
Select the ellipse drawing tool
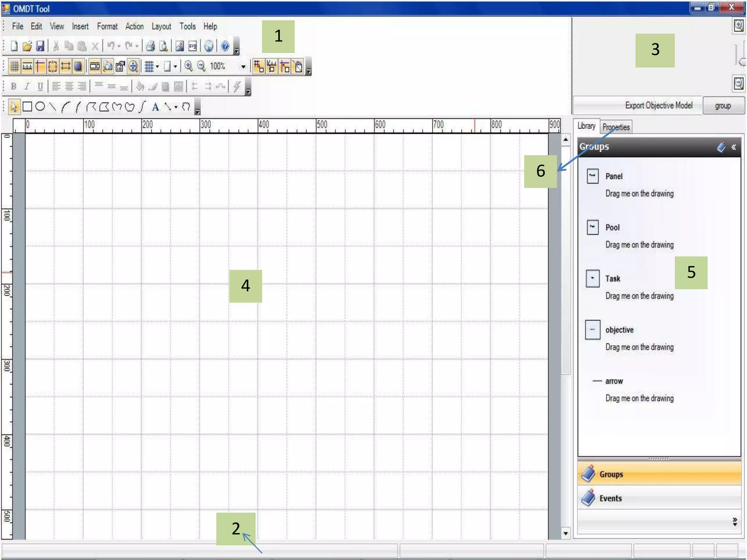(40, 107)
